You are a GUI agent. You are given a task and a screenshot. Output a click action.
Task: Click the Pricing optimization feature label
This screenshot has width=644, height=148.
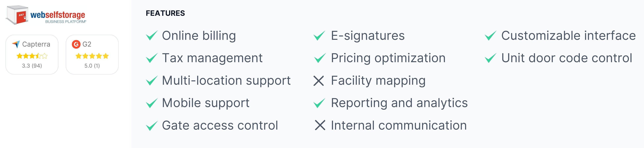(388, 58)
